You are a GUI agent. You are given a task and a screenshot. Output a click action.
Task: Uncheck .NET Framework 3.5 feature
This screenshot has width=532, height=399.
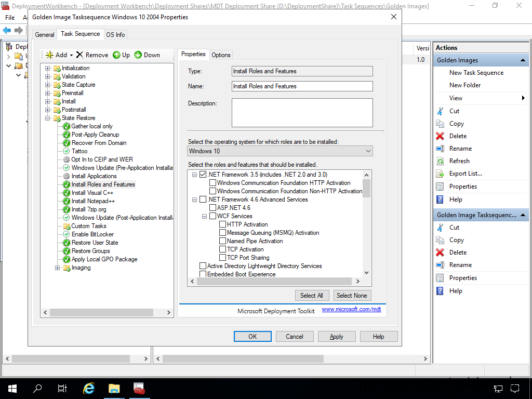(203, 175)
